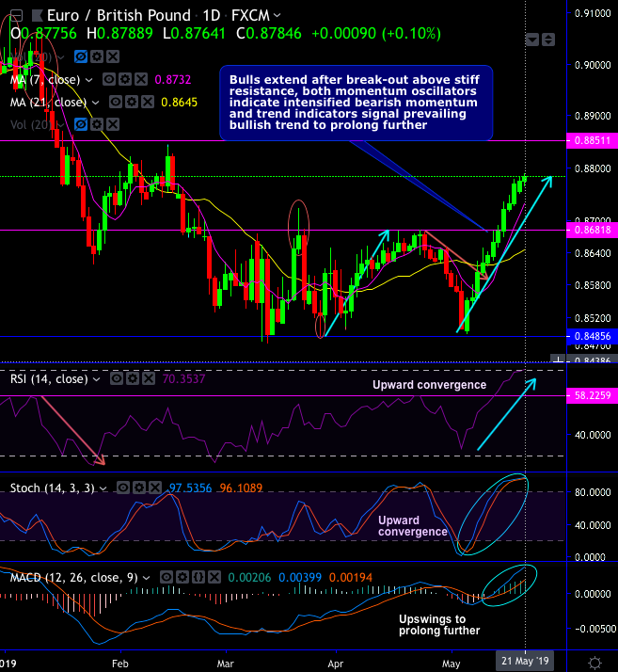This screenshot has width=618, height=672.
Task: Click the MACD value 0.00206
Action: (x=249, y=578)
